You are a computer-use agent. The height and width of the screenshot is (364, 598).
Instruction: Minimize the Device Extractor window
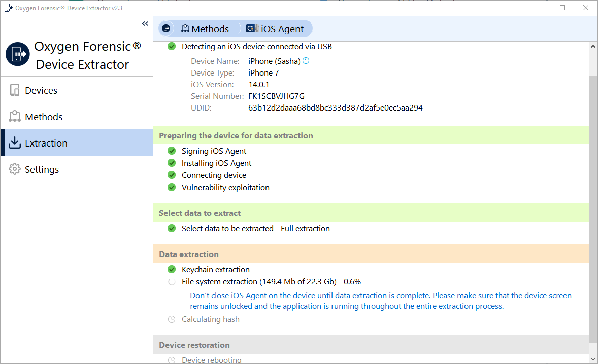click(539, 8)
